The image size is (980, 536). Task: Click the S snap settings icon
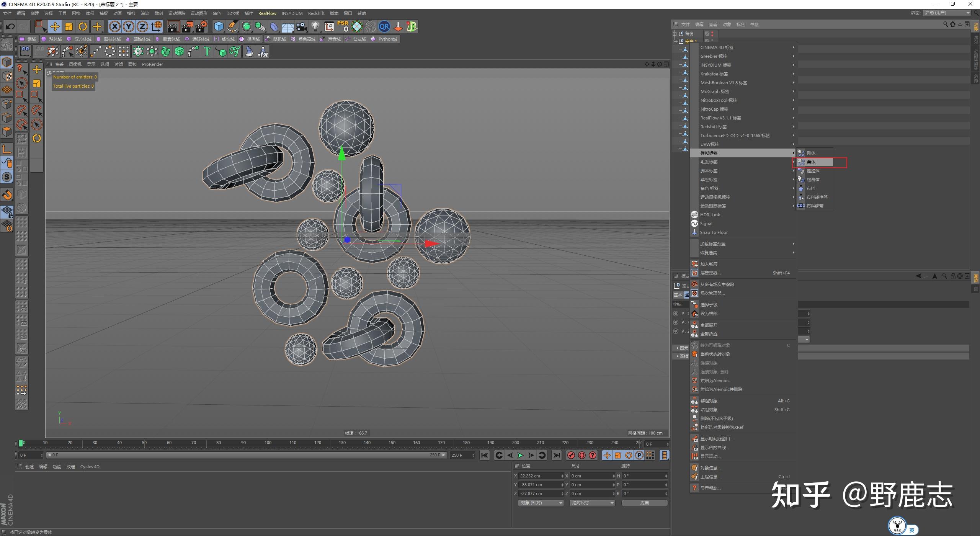point(7,177)
